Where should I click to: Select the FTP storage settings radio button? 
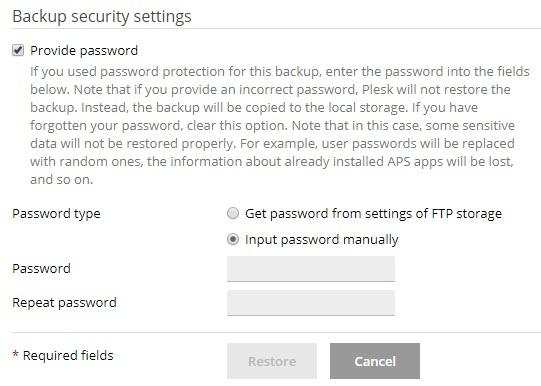(233, 213)
